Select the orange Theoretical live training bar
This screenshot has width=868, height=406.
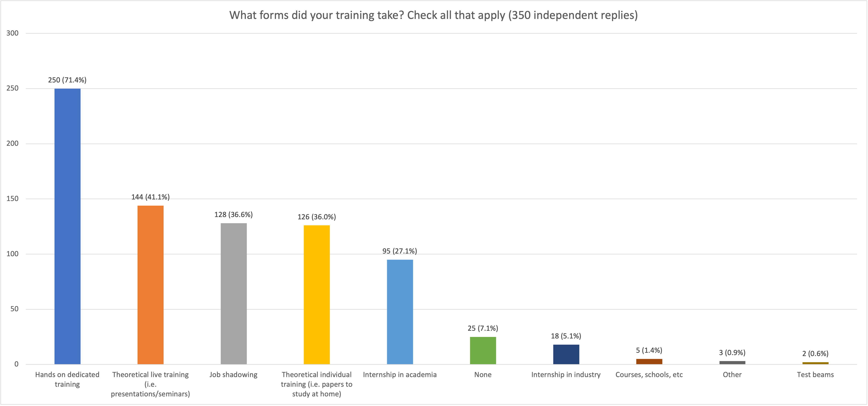pos(150,285)
